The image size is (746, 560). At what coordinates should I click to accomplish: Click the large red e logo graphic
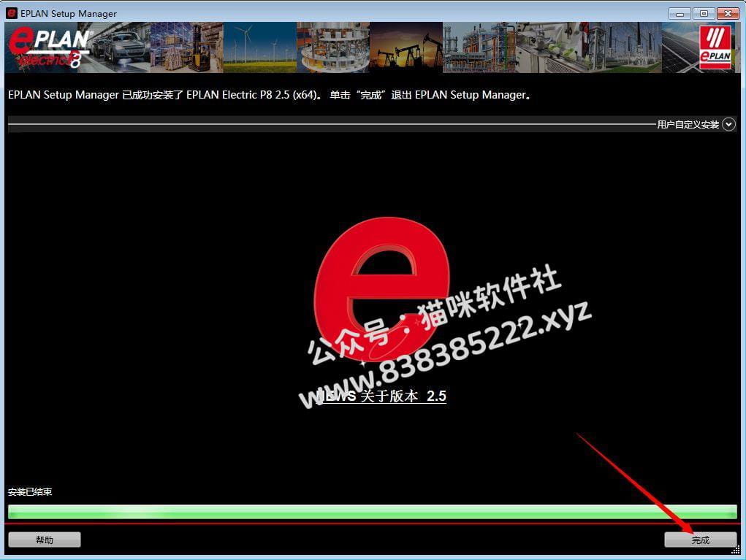[x=381, y=289]
